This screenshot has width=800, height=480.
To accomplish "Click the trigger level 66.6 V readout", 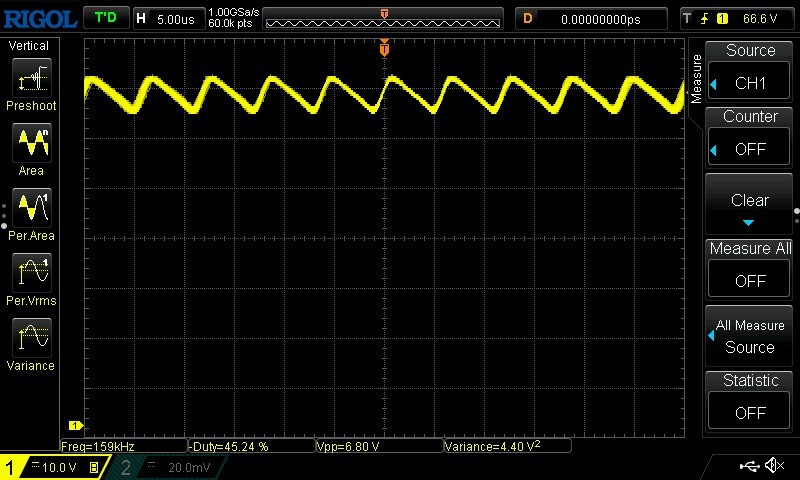I will tap(760, 19).
